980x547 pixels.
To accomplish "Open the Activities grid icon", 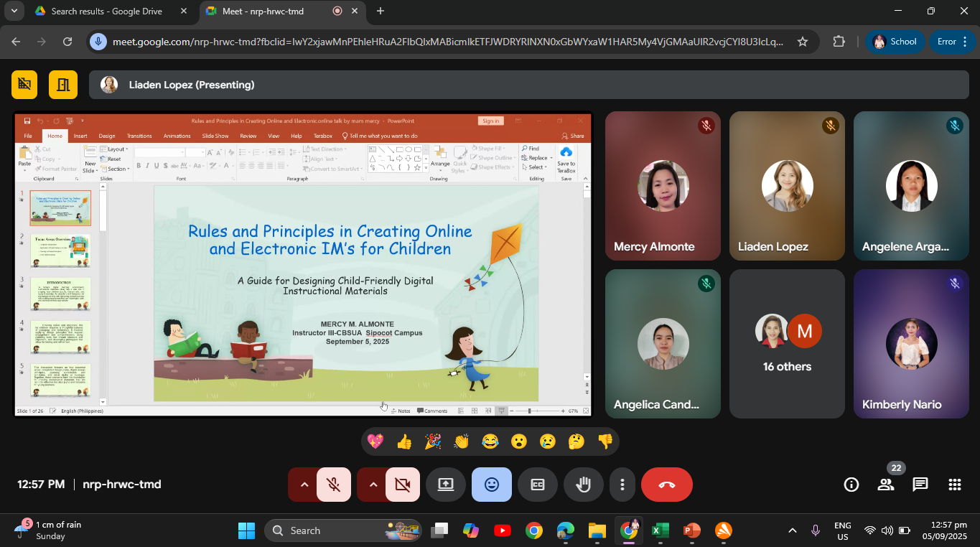I will click(954, 485).
